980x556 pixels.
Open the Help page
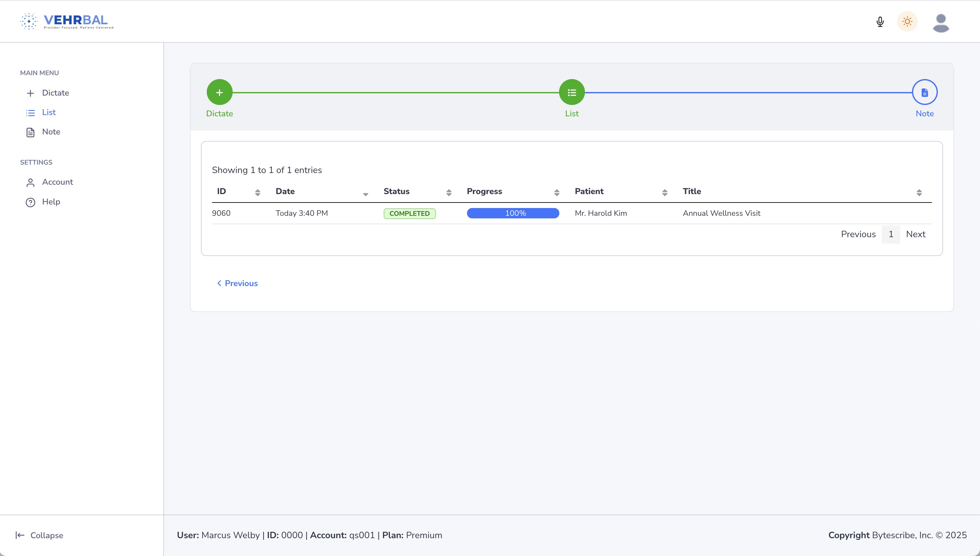point(51,202)
